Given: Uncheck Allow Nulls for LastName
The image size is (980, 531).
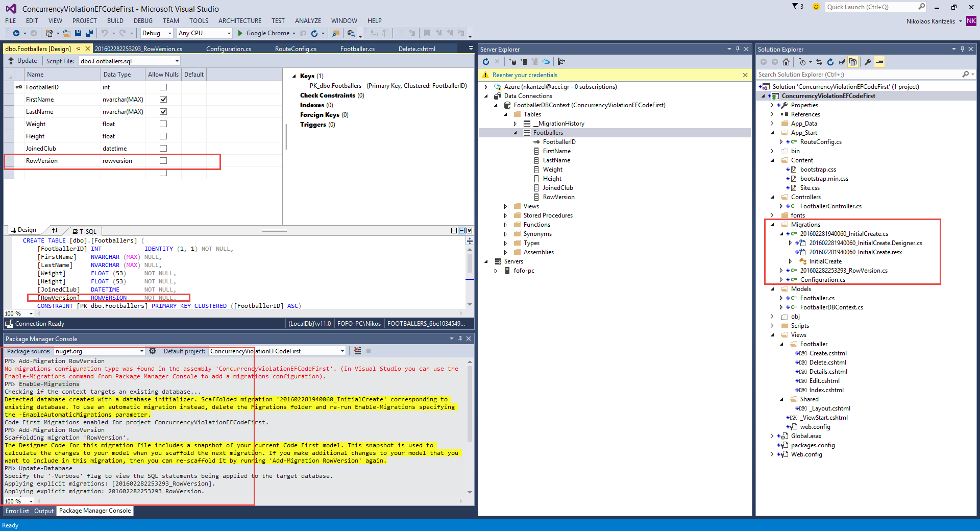Looking at the screenshot, I should tap(163, 112).
